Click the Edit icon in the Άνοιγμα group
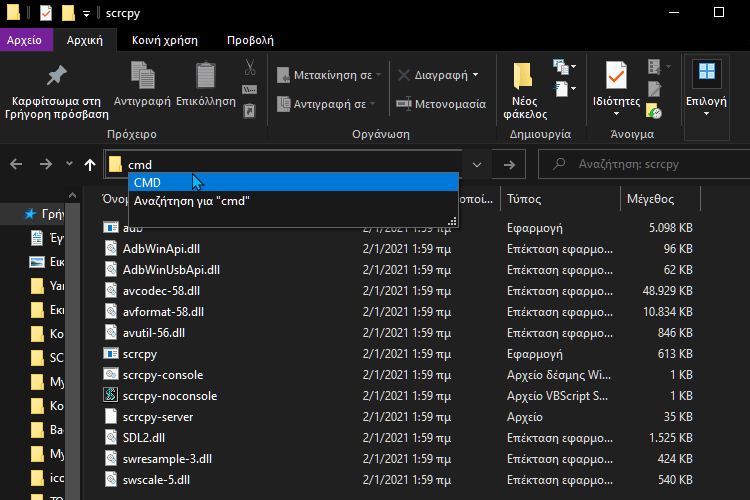Image resolution: width=750 pixels, height=500 pixels. click(654, 89)
